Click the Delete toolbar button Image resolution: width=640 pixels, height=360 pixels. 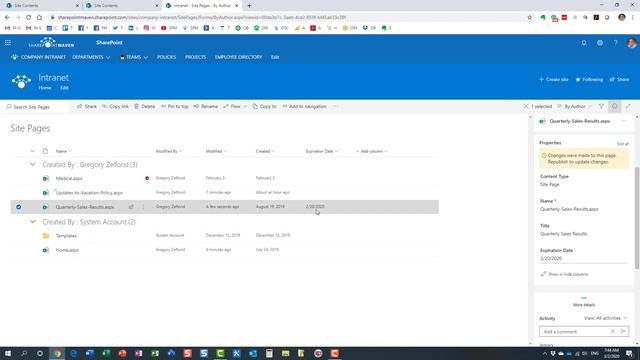[x=144, y=107]
